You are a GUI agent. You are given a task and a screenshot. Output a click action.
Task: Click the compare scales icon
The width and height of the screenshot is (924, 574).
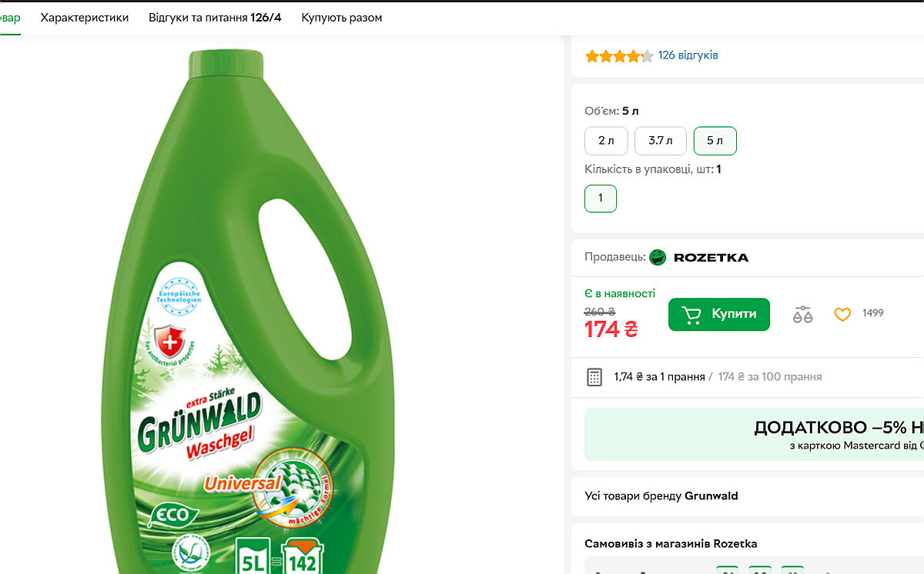point(802,314)
